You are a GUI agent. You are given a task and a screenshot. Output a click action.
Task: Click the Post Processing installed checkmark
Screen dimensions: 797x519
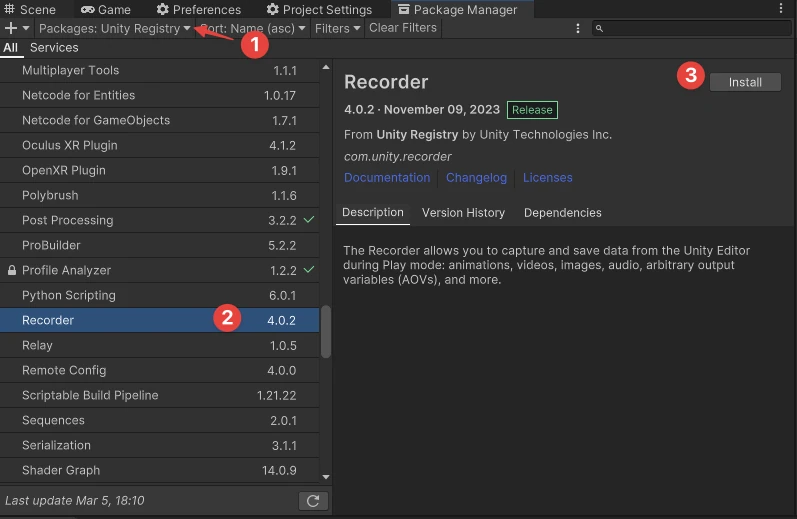[x=309, y=220]
